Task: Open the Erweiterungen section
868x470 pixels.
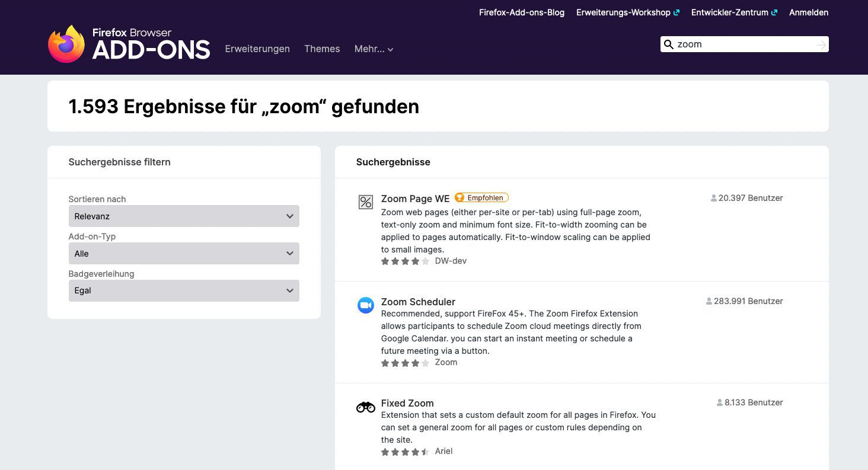Action: point(257,49)
